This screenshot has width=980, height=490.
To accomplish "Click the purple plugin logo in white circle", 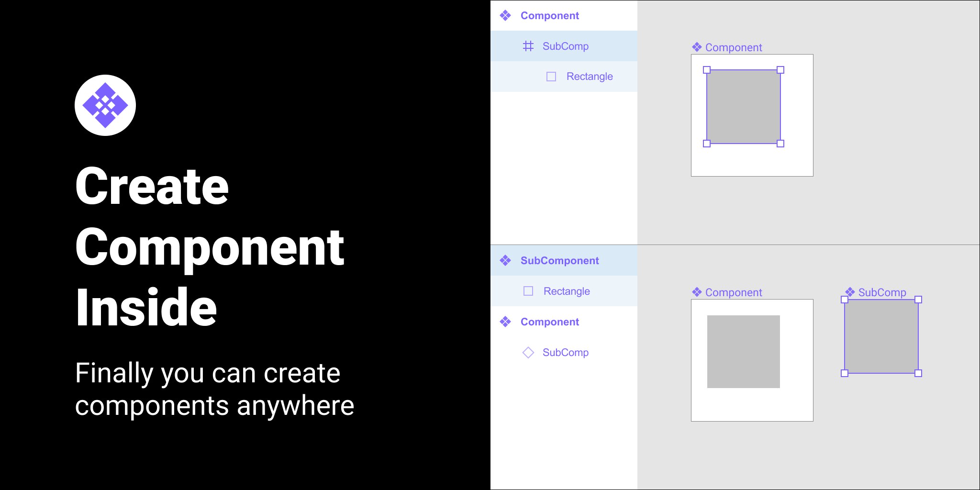I will pyautogui.click(x=105, y=105).
